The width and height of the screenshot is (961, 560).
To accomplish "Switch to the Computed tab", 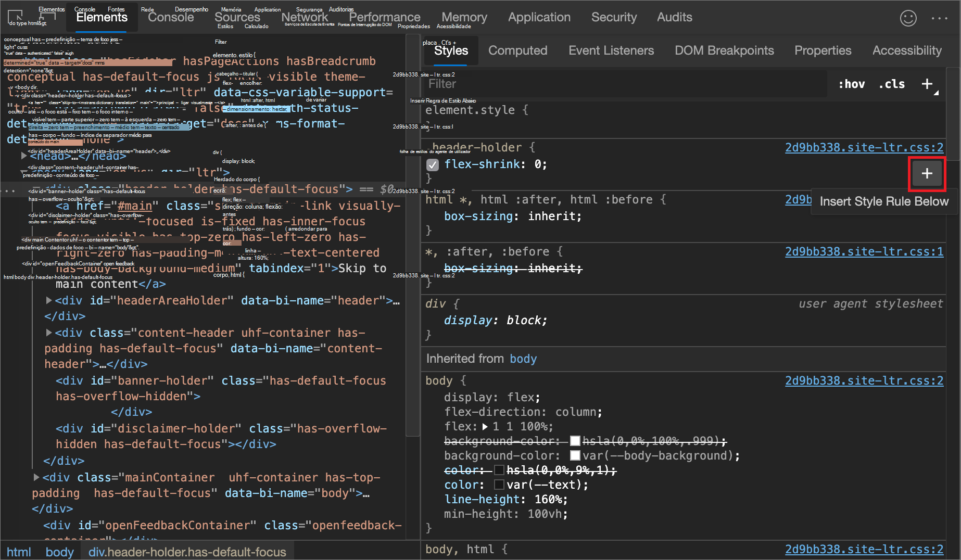I will point(517,50).
